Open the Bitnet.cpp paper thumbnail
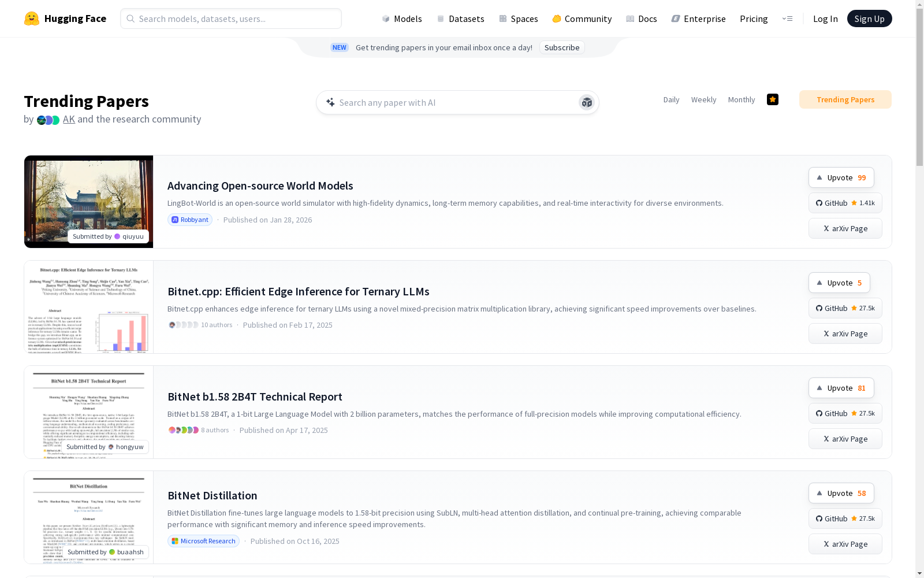The image size is (924, 578). (x=88, y=307)
